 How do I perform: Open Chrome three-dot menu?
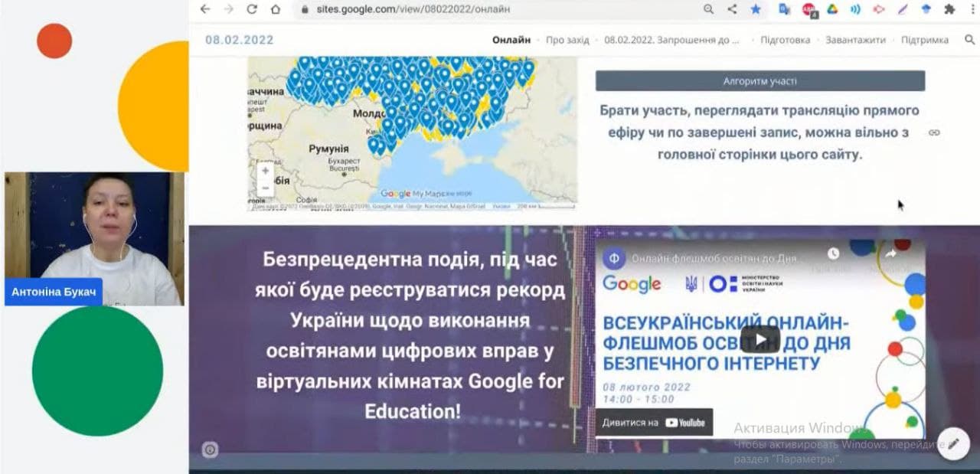971,9
